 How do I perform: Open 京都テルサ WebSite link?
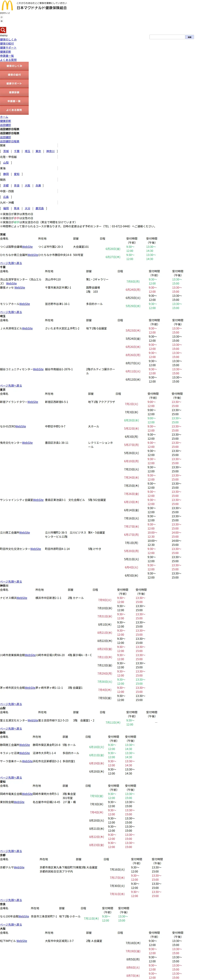[19, 867]
